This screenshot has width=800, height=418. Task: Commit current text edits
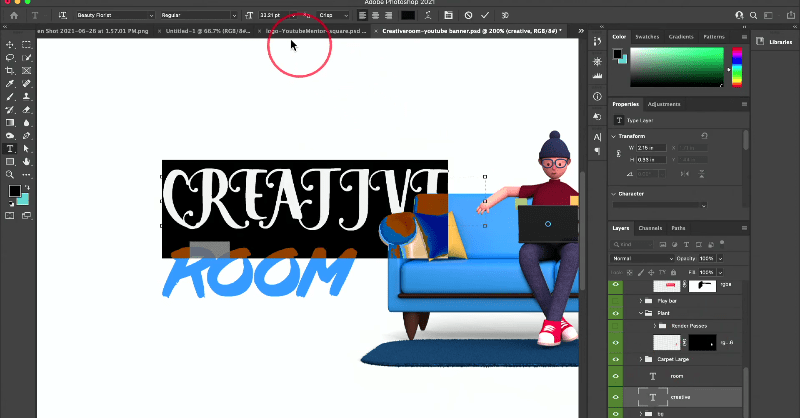click(x=485, y=15)
